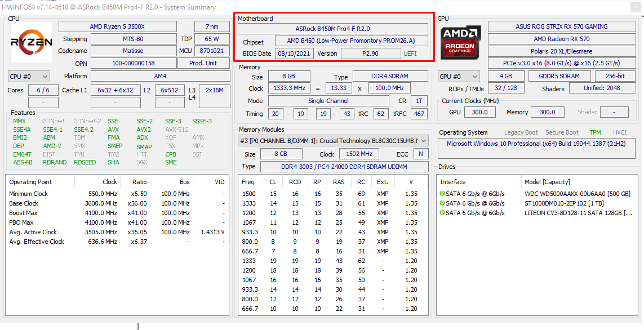Click the green TPM indicator
Viewport: 644px width, 330px height.
[595, 132]
